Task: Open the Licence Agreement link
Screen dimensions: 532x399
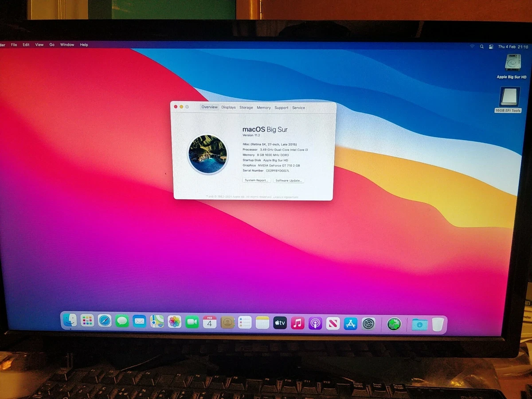Action: pos(286,197)
